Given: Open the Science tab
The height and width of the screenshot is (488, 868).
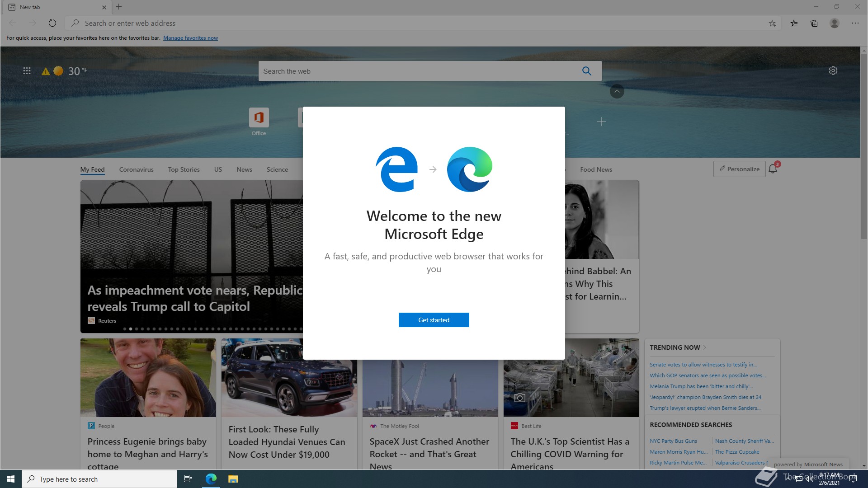Looking at the screenshot, I should 277,169.
